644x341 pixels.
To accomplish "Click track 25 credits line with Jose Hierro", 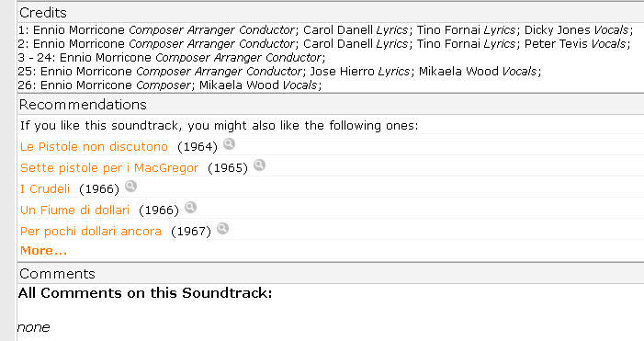I will pyautogui.click(x=279, y=72).
